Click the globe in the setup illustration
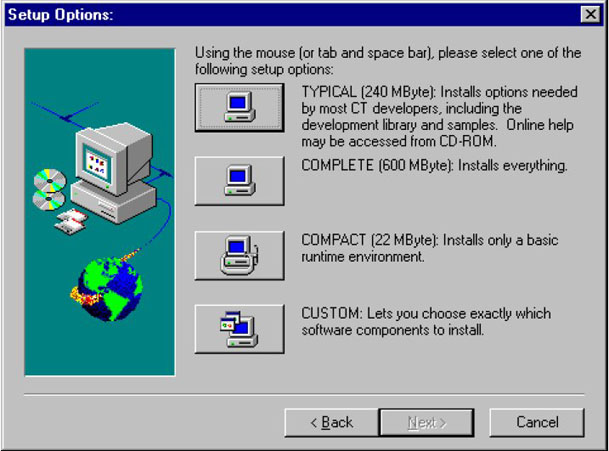 (106, 289)
